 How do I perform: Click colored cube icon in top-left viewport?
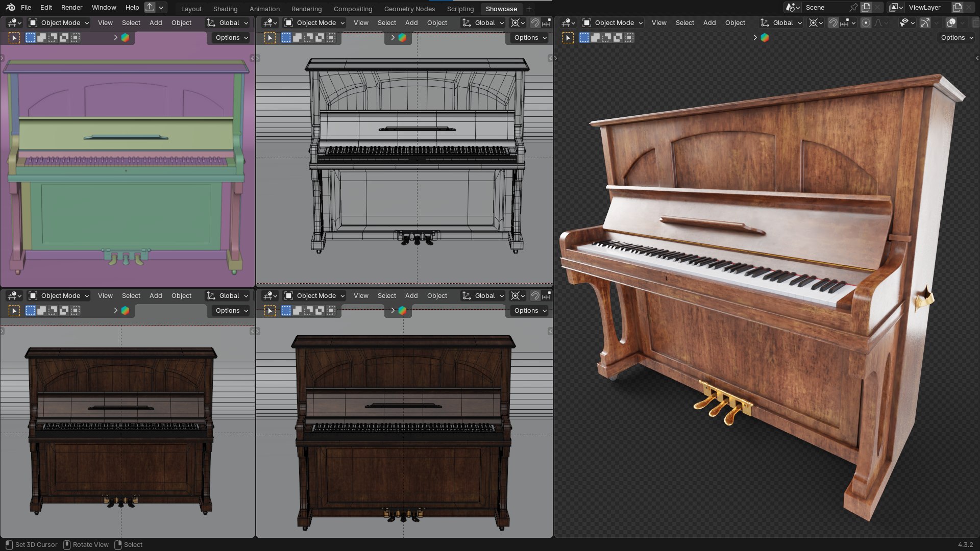tap(125, 37)
